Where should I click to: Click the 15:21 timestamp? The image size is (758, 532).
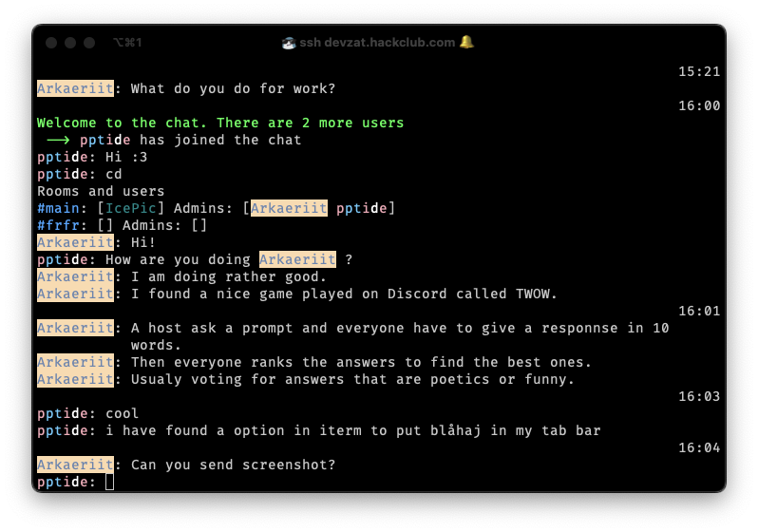point(699,71)
